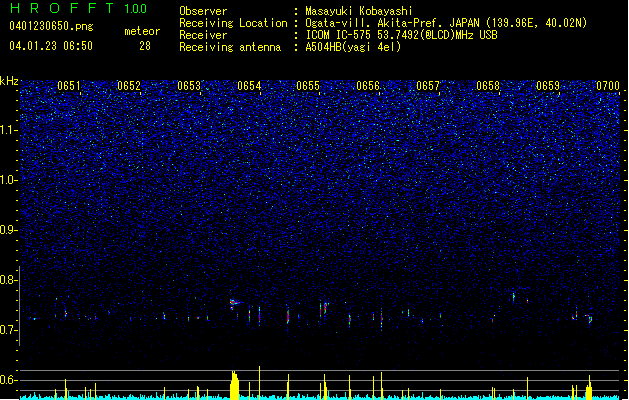Click the Receiving Location label
This screenshot has width=629, height=400.
233,23
